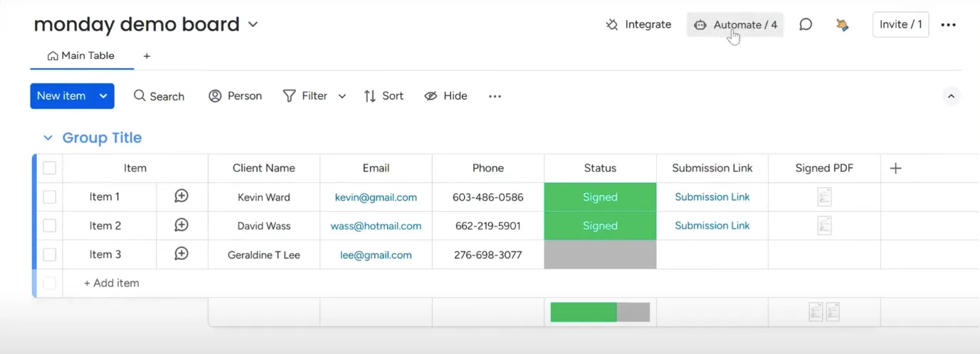The width and height of the screenshot is (980, 354).
Task: Click Signed status for Kevin Ward
Action: tap(600, 197)
